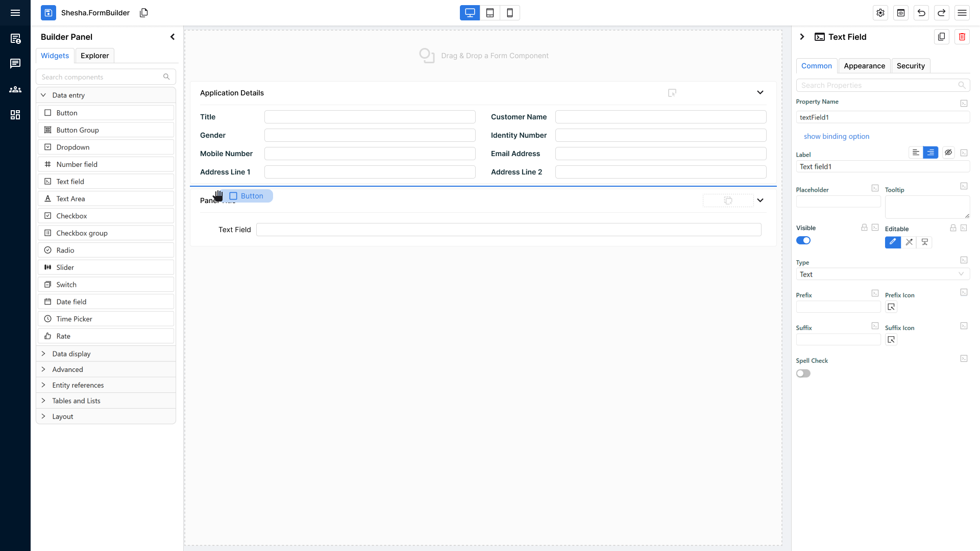The image size is (980, 551).
Task: Pick a Prefix Icon
Action: [x=891, y=307]
